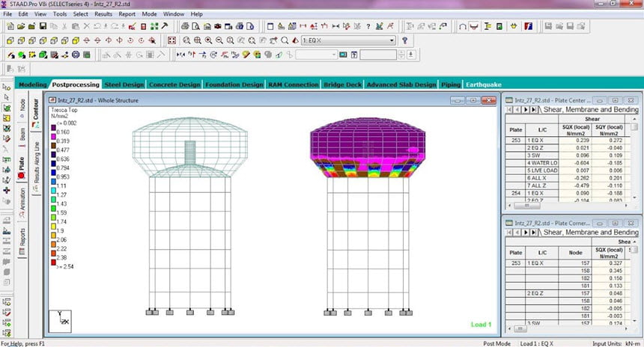
Task: Click the blue question mark help icon
Action: tap(405, 40)
